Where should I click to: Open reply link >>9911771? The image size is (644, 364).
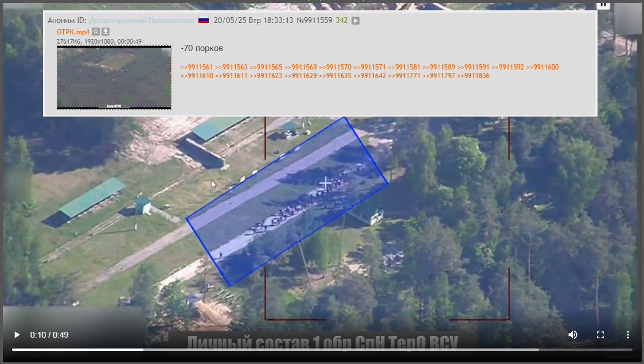tap(404, 76)
